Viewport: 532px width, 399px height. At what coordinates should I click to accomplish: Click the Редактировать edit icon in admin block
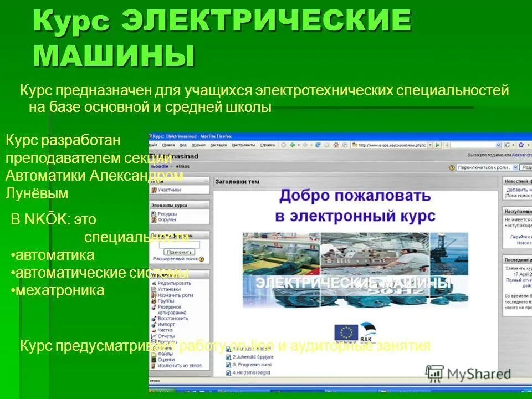[154, 283]
